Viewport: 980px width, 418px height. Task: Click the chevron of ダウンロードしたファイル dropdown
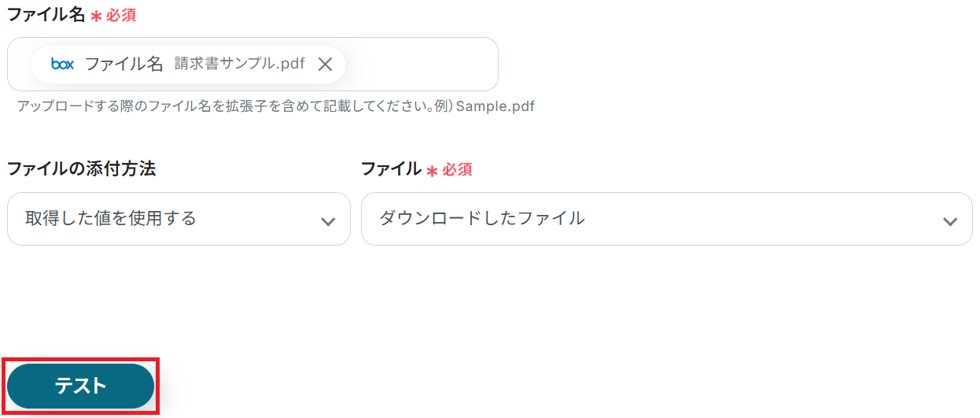coord(950,221)
